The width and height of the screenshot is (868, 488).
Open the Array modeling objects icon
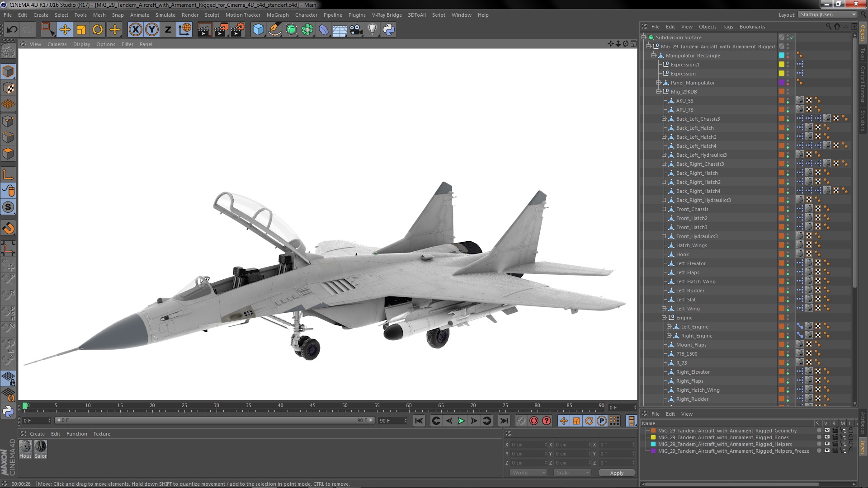pos(307,30)
